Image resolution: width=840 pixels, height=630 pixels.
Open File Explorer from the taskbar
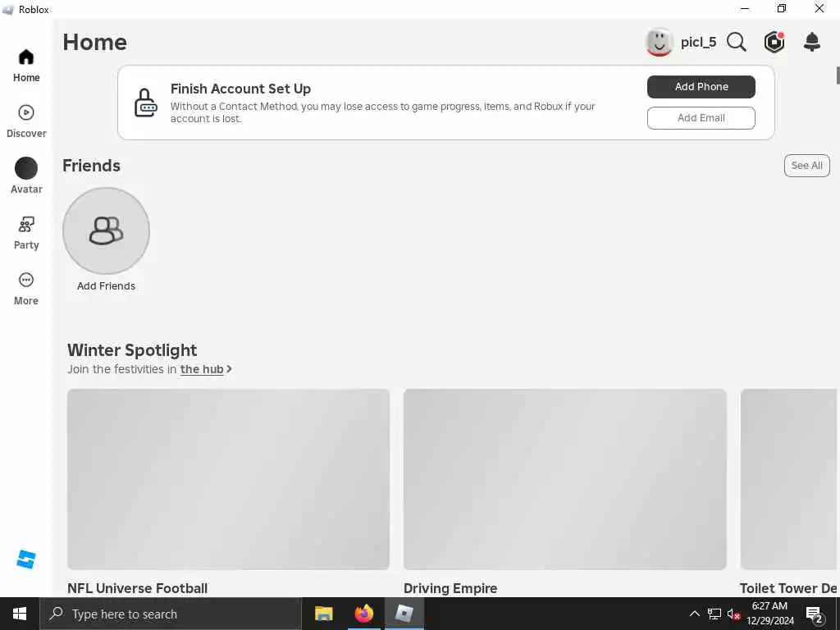pyautogui.click(x=323, y=614)
